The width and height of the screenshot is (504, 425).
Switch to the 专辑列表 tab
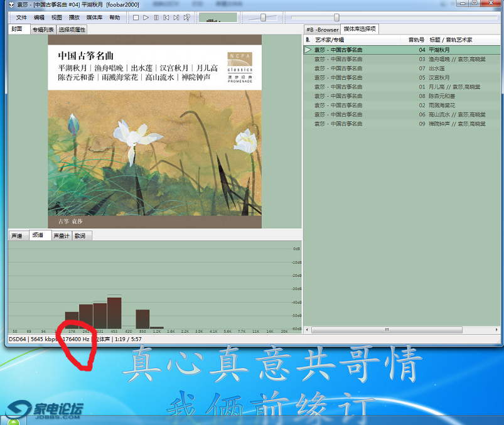[x=43, y=30]
